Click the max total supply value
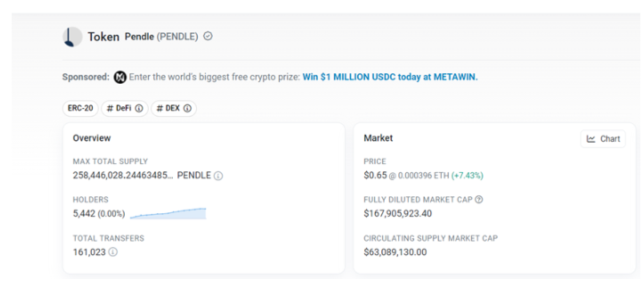Viewport: 644px width, 289px height. 122,175
